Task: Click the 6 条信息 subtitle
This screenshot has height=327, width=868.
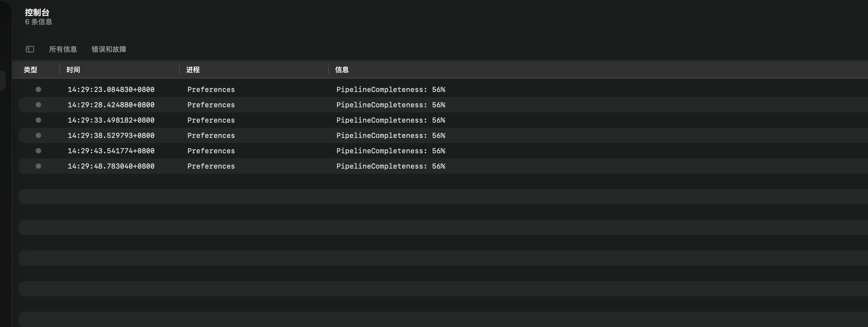Action: click(x=38, y=22)
